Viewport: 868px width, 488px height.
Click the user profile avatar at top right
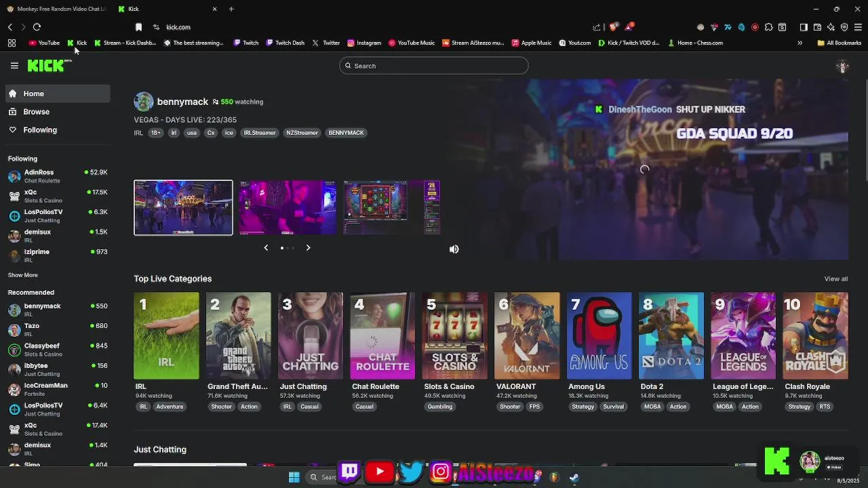click(842, 66)
